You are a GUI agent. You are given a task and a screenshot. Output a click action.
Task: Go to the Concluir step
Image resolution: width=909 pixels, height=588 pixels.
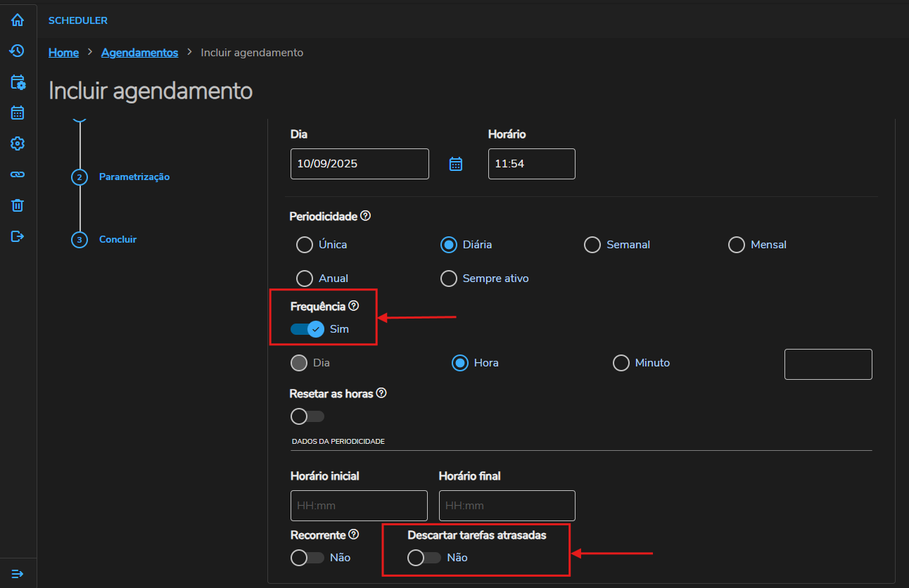coord(117,240)
